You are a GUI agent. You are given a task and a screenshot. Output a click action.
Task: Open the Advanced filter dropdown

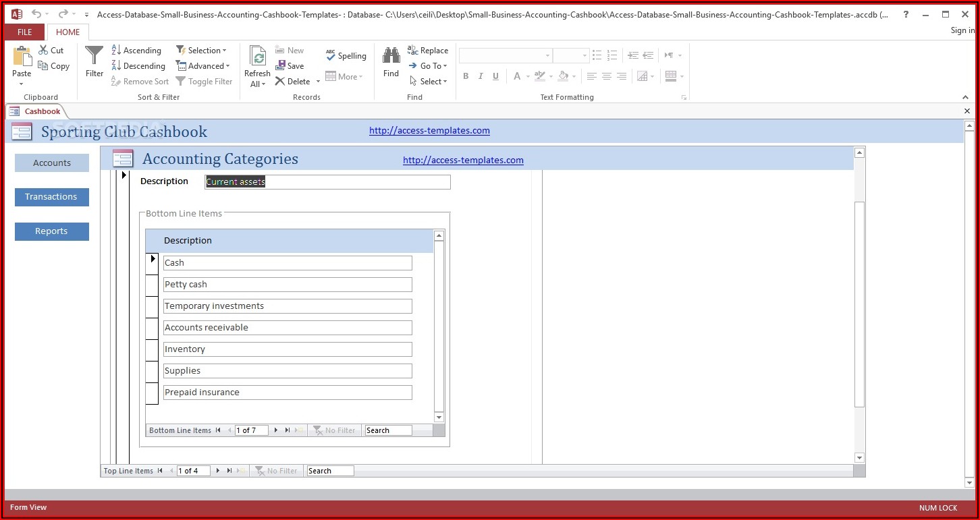point(202,66)
